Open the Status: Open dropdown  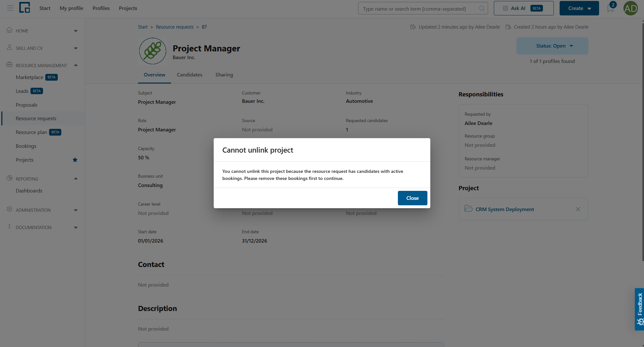552,46
